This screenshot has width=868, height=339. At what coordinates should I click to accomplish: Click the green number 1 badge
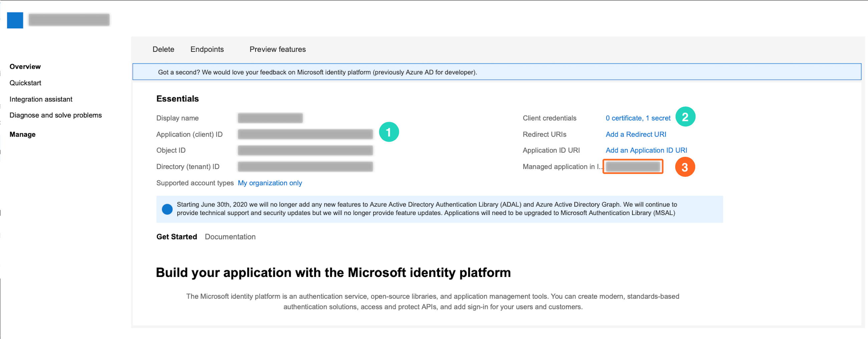pos(389,132)
